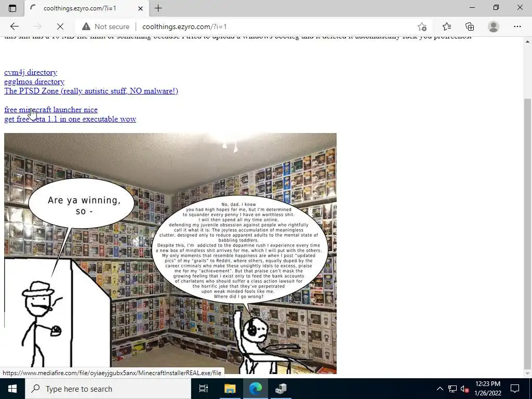Image resolution: width=532 pixels, height=399 pixels.
Task: Click free minecraft launcher nice link
Action: pos(51,110)
